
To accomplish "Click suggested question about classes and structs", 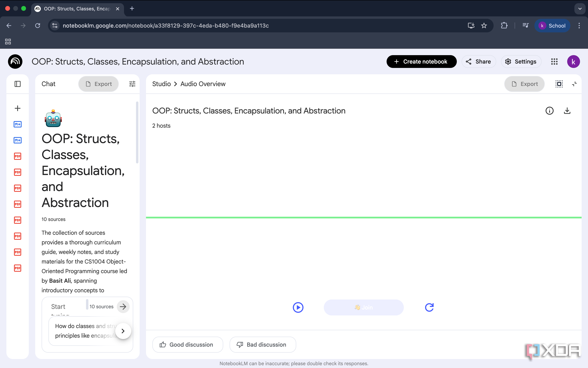I will pyautogui.click(x=85, y=331).
